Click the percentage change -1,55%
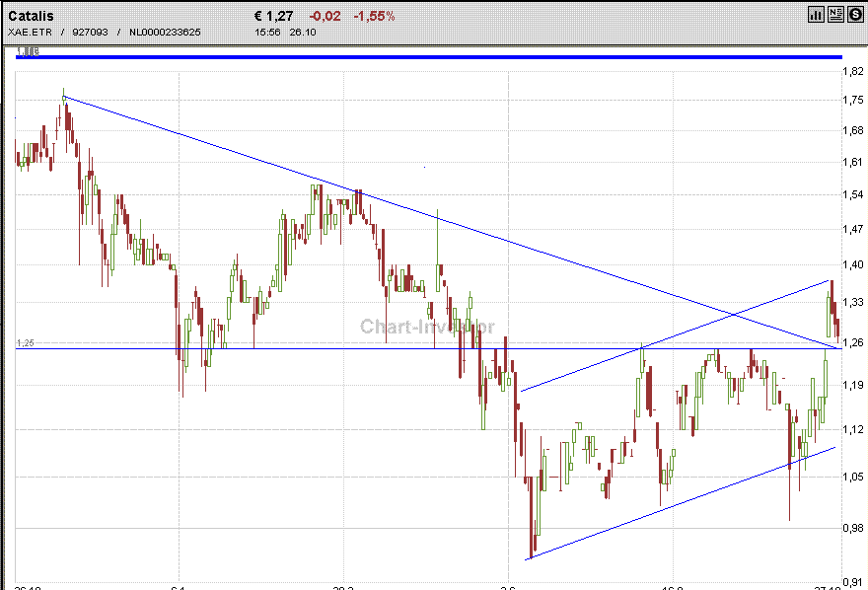This screenshot has width=868, height=590. pos(375,16)
